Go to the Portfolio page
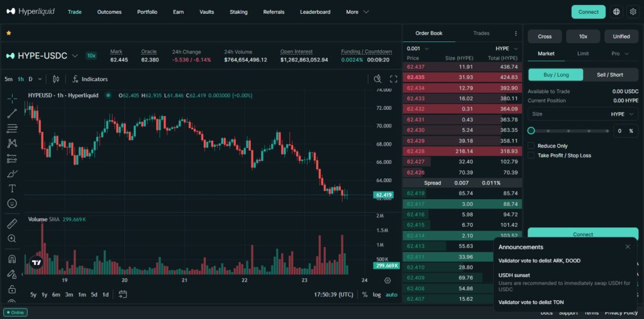Viewport: 644px width, 319px height. click(147, 12)
